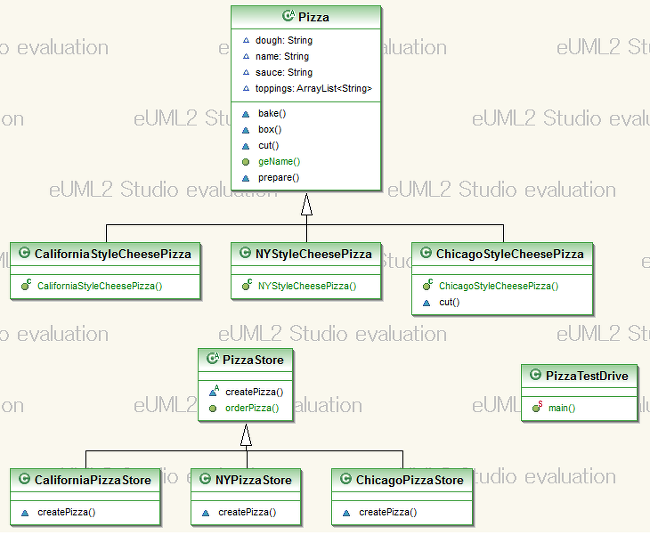
Task: Click the method icon next to box()
Action: pos(245,130)
